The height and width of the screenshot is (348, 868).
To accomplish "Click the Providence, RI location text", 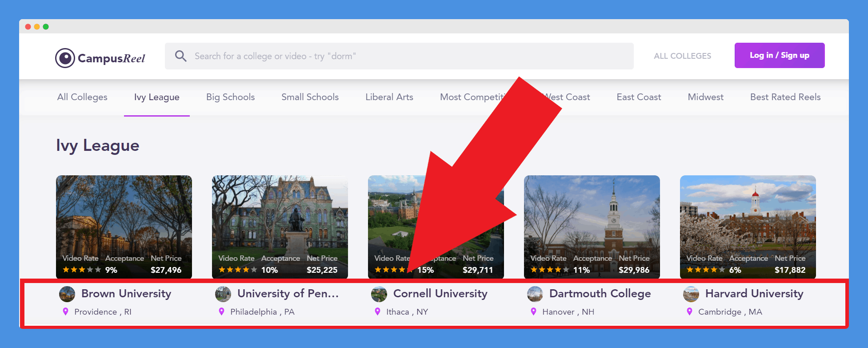I will [x=103, y=312].
